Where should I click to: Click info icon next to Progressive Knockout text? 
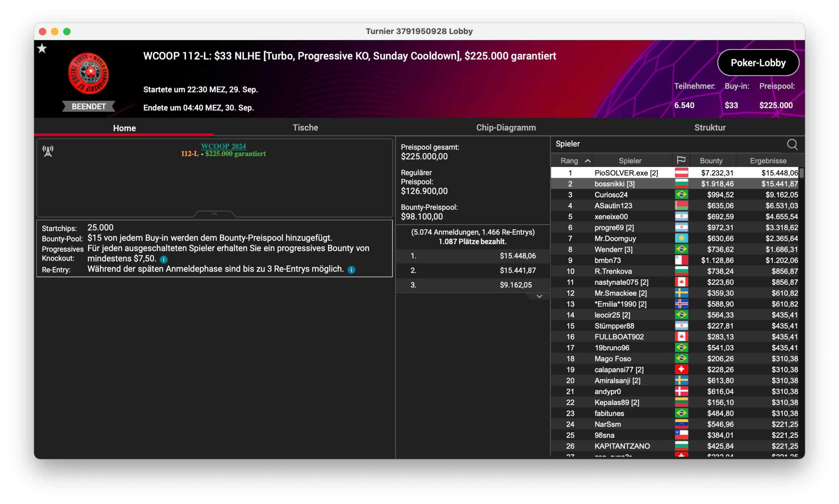pos(164,259)
